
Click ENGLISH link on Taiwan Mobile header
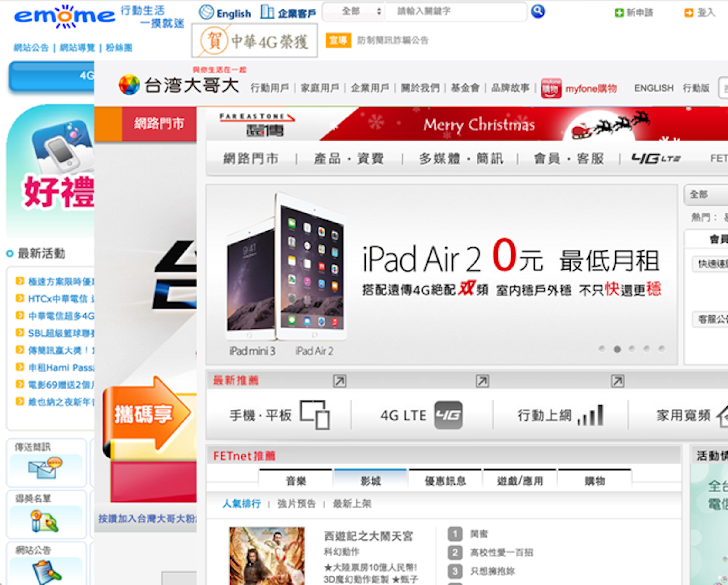pyautogui.click(x=654, y=88)
